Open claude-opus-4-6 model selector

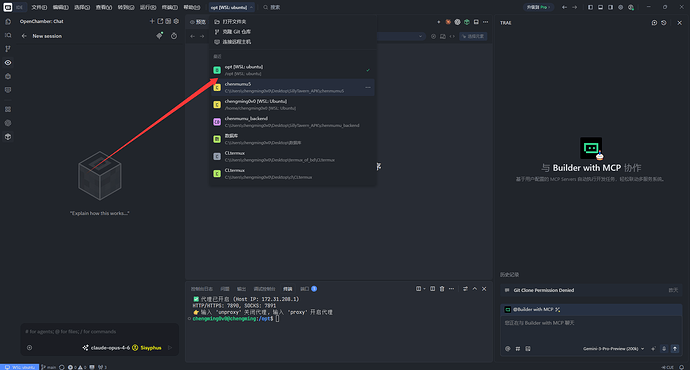tap(106, 348)
